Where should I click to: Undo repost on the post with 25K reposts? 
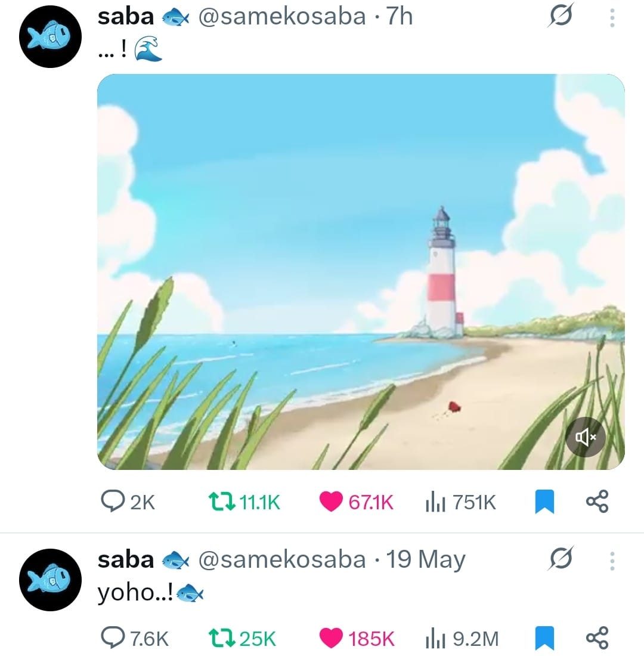point(242,639)
